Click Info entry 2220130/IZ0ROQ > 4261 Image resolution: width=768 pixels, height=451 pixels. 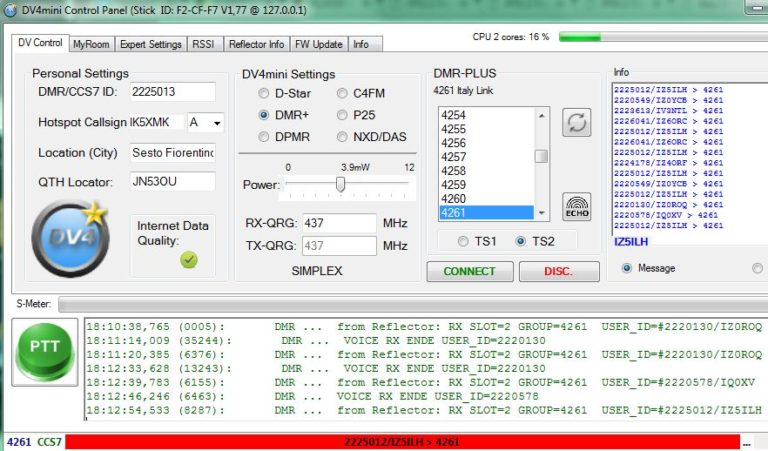point(668,205)
